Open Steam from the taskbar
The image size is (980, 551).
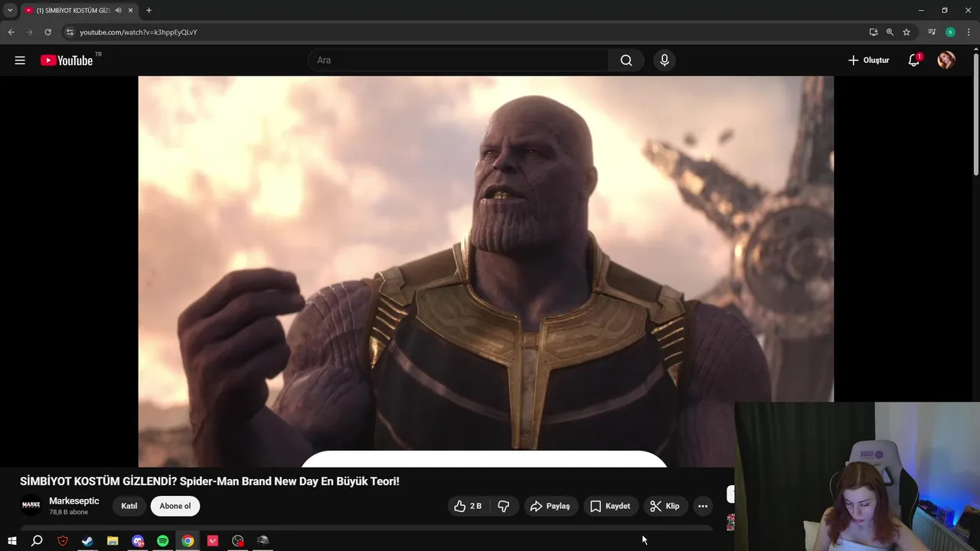(87, 541)
